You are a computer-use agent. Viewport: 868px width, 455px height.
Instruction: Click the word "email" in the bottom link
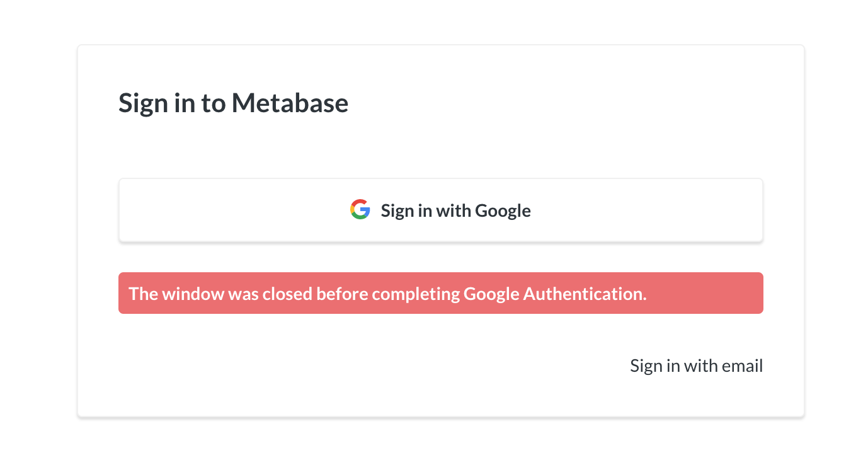coord(742,366)
